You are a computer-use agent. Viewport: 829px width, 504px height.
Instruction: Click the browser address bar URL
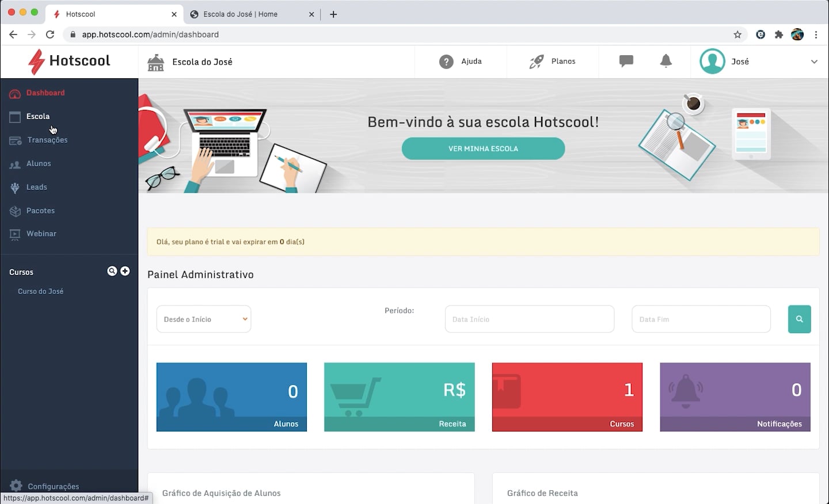[x=150, y=35]
